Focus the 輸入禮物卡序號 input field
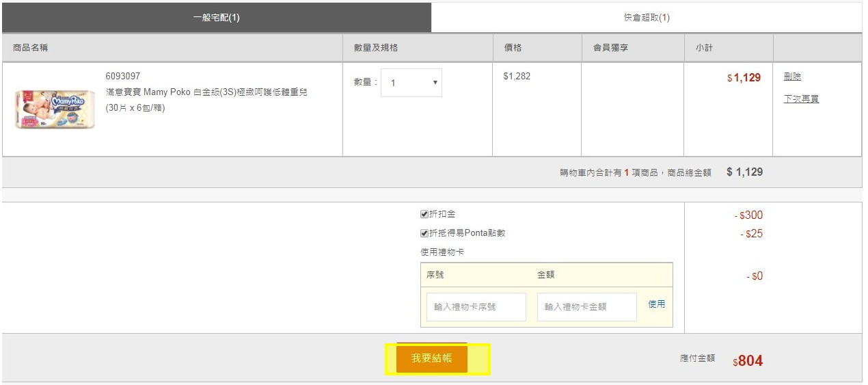 coord(476,307)
